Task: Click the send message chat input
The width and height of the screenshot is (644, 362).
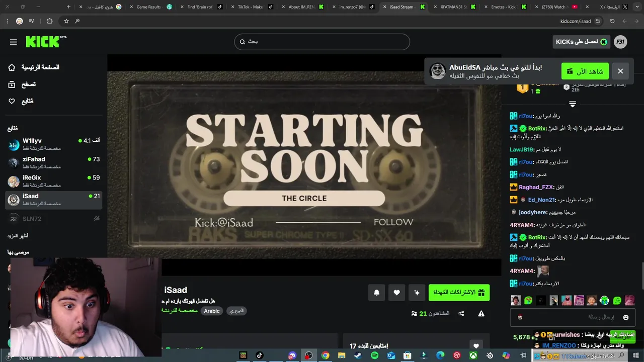Action: click(572, 317)
